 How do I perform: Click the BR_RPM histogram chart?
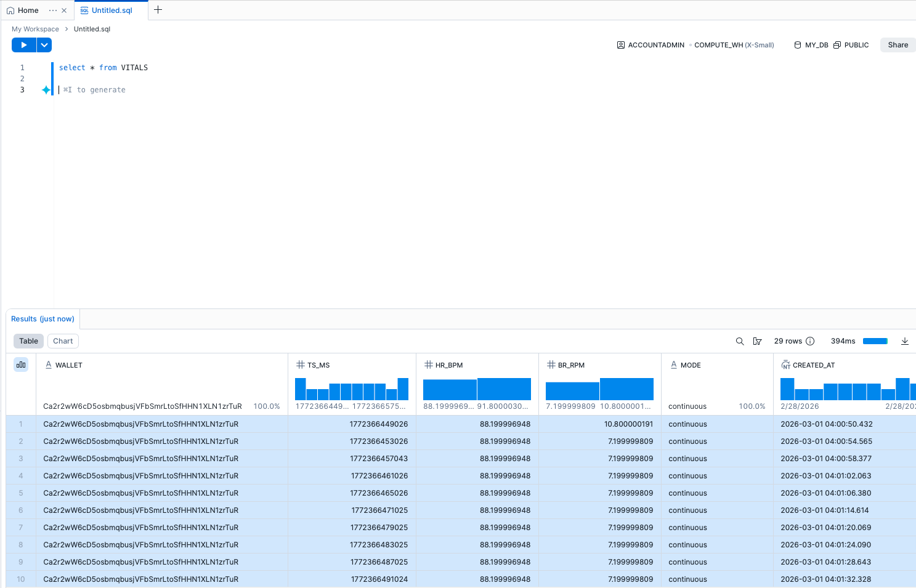point(599,389)
